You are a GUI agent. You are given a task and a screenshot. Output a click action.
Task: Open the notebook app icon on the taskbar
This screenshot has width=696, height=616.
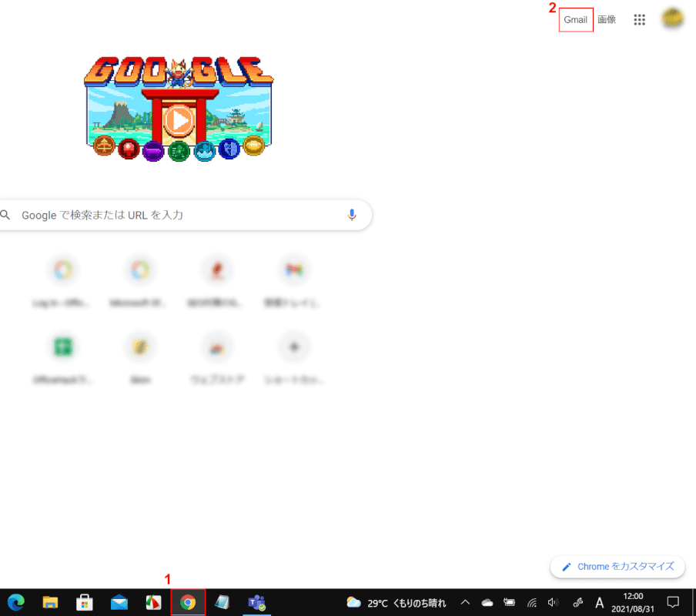[222, 602]
